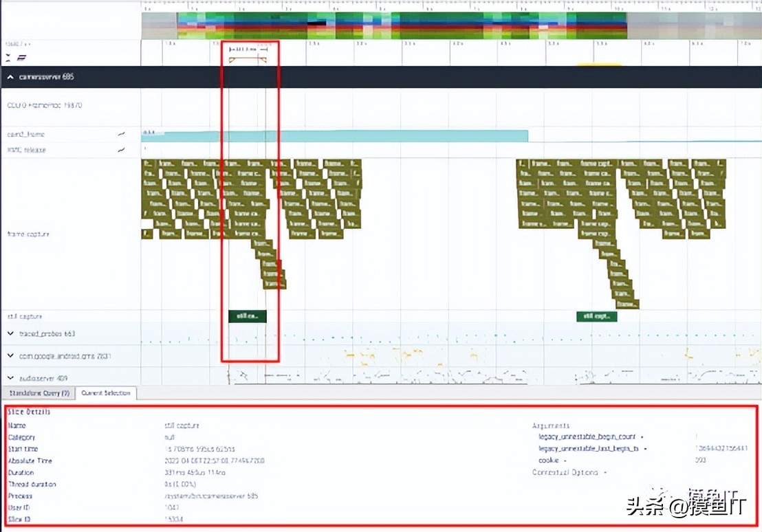
Task: Click the FrameProc 15870 thread track label
Action: click(44, 105)
